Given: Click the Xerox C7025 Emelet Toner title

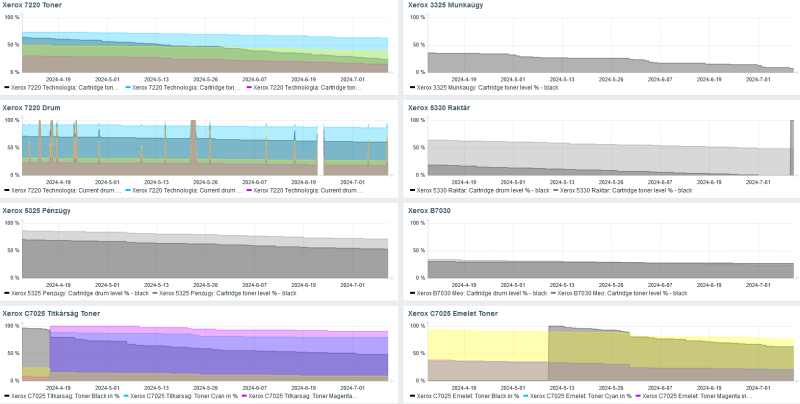Looking at the screenshot, I should (453, 314).
